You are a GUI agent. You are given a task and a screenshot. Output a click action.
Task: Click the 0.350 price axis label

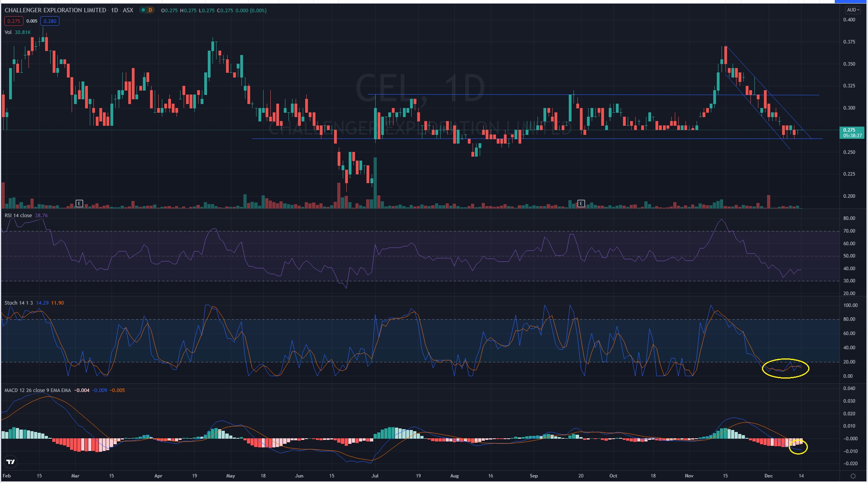click(849, 64)
